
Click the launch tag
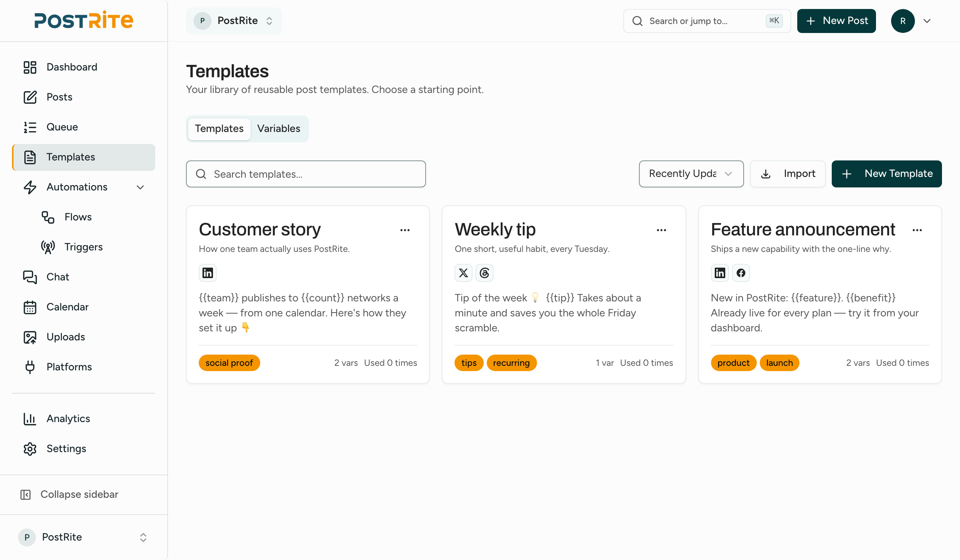[x=780, y=363]
